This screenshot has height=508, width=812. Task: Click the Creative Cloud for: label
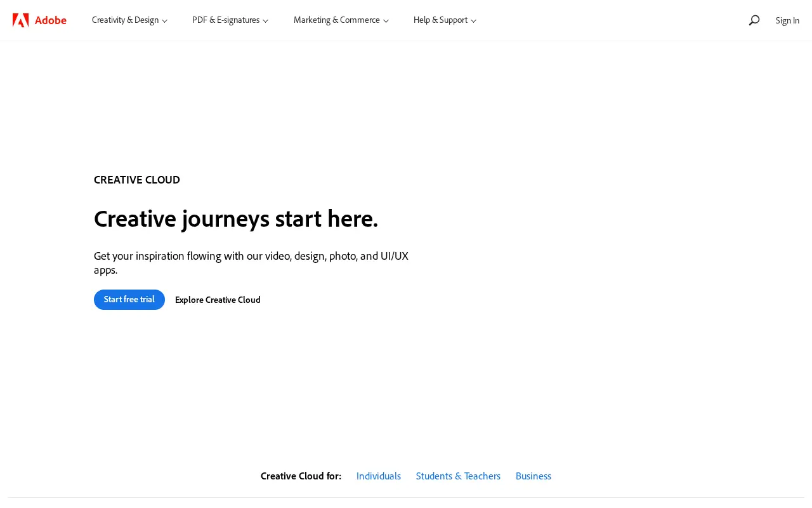pyautogui.click(x=301, y=476)
